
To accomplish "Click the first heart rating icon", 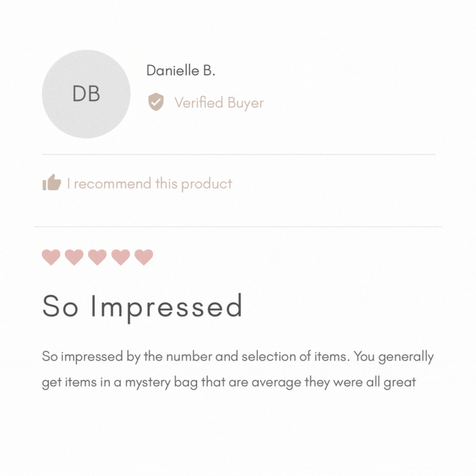I will pyautogui.click(x=52, y=257).
